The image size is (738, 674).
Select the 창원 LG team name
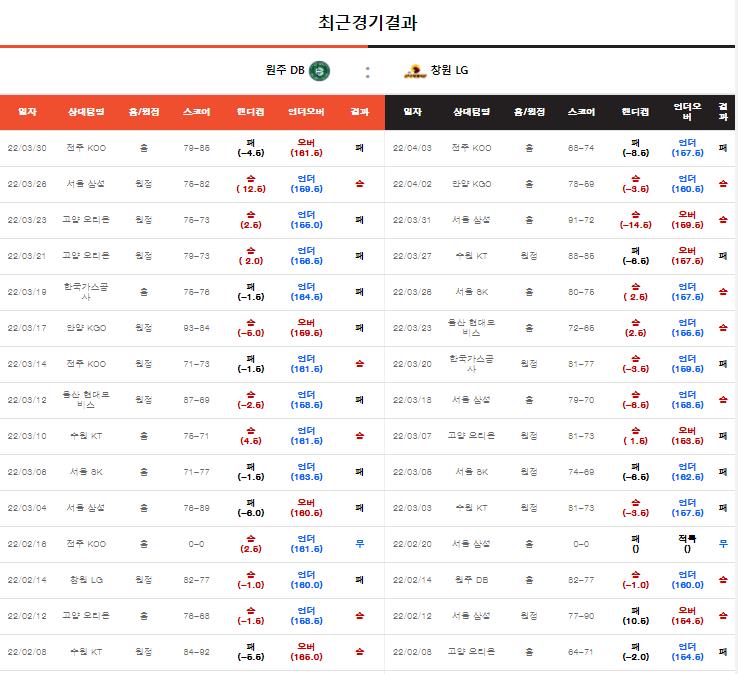(449, 70)
